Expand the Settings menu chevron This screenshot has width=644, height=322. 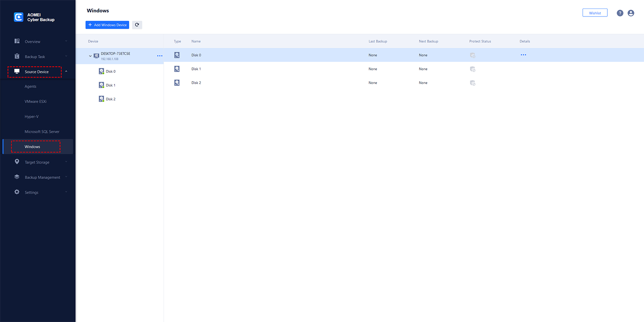click(x=66, y=192)
